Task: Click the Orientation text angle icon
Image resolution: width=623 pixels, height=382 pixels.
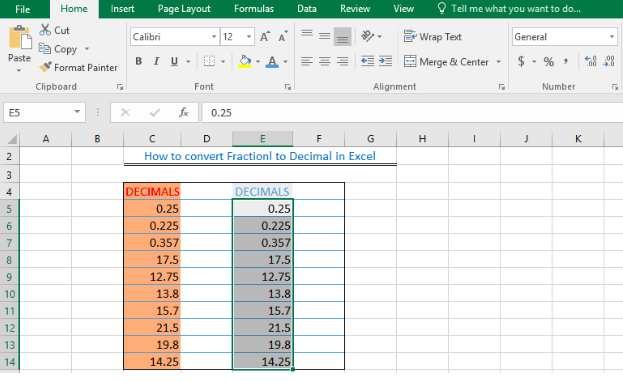Action: [x=368, y=36]
